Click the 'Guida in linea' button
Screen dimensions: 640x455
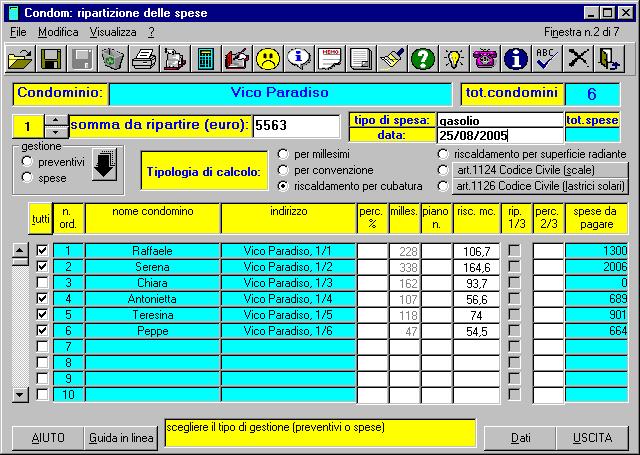(x=121, y=438)
